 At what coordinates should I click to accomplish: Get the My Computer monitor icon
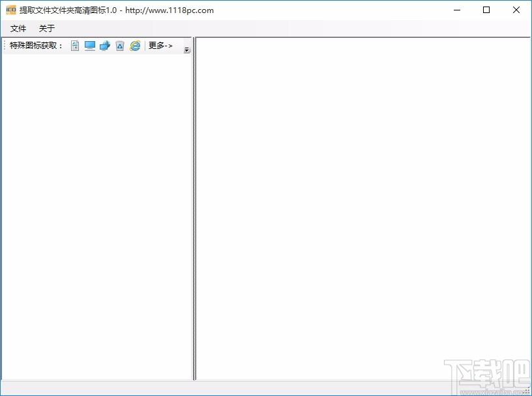click(90, 46)
